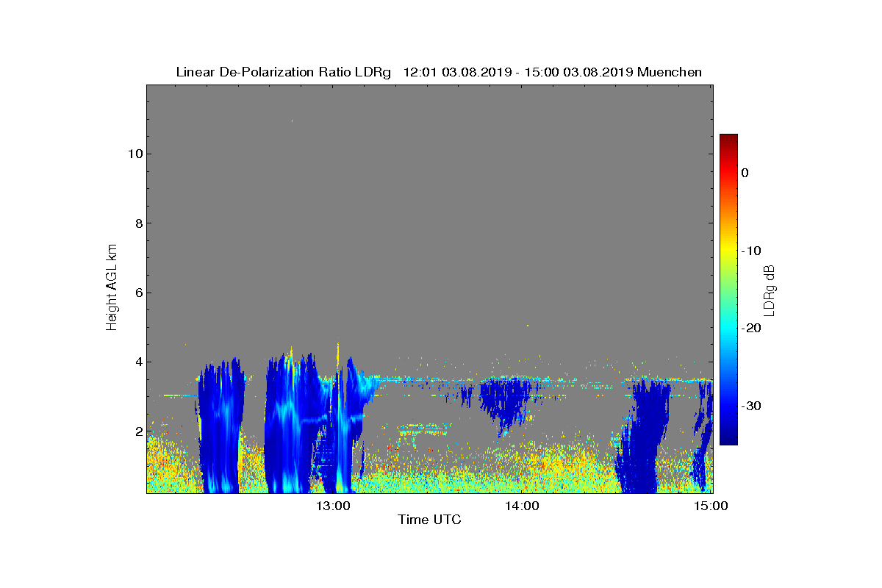This screenshot has height=588, width=882.
Task: Click the height tick label 10
Action: pos(135,154)
